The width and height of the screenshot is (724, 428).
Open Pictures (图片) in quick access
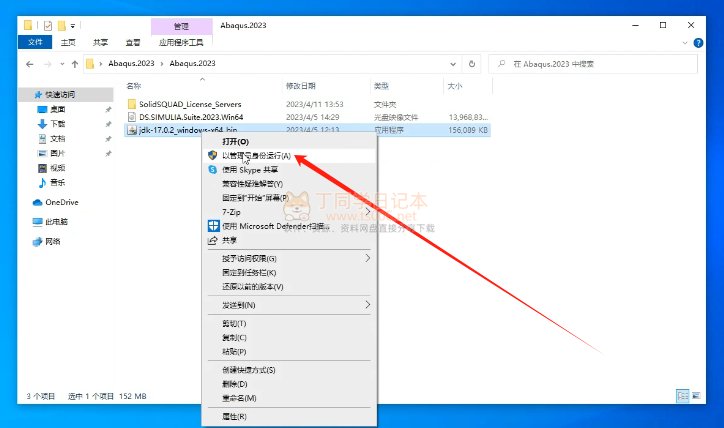58,153
